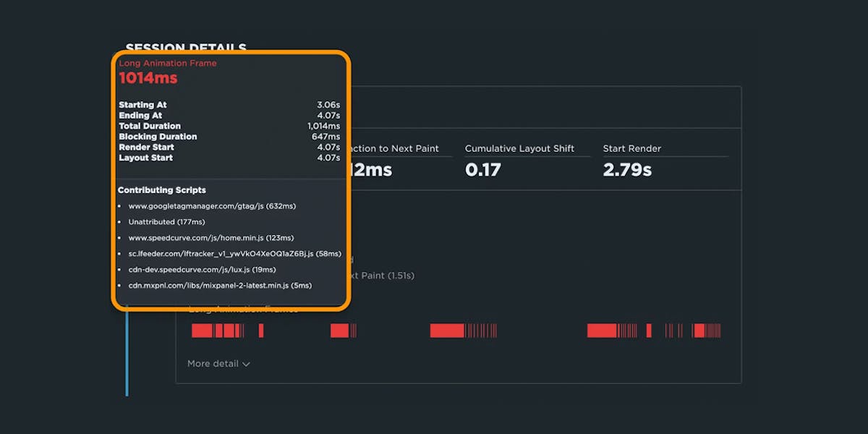Click the More detail link text
This screenshot has height=434, width=868.
[213, 364]
